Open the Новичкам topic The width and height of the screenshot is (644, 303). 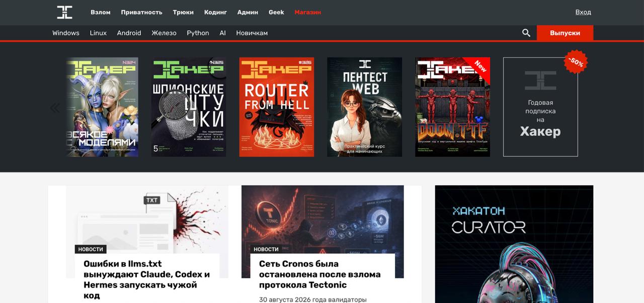tap(252, 33)
